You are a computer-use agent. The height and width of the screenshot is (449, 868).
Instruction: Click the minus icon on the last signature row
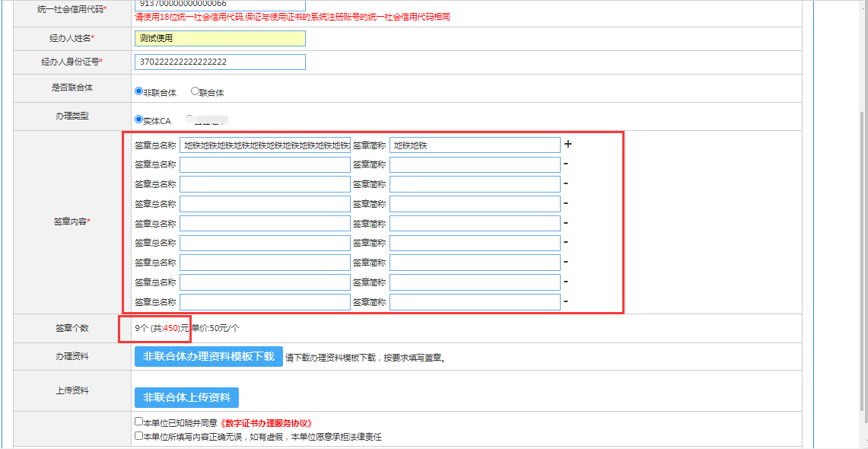tap(566, 301)
